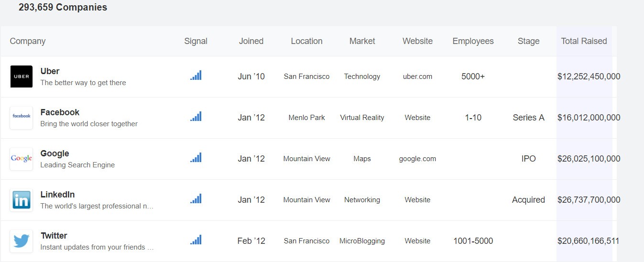Click the $12,252,450,000 total raised amount
The width and height of the screenshot is (644, 262).
pos(589,76)
